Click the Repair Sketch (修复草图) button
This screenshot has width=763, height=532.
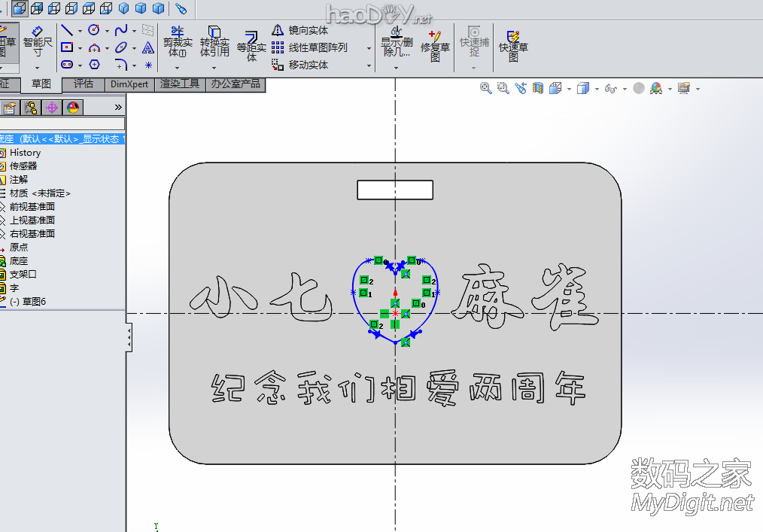pos(433,45)
